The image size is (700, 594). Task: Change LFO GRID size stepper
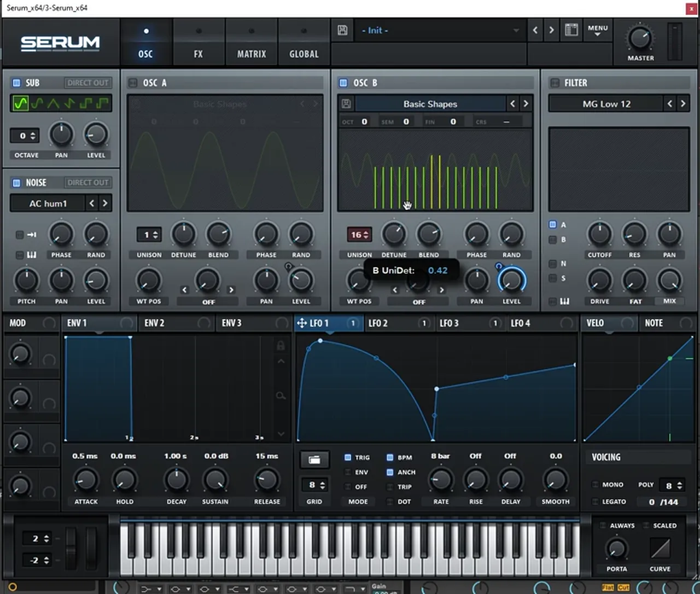coord(315,485)
